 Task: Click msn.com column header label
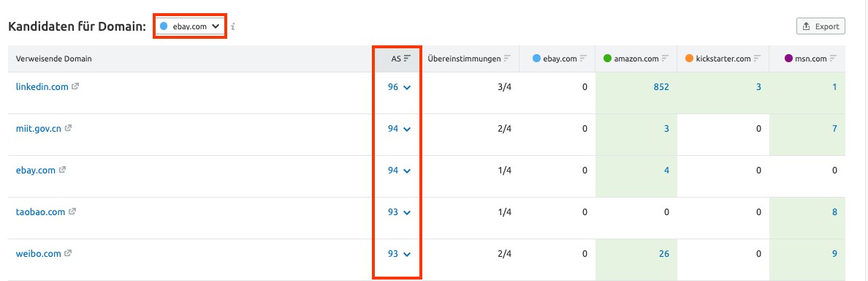tap(812, 59)
